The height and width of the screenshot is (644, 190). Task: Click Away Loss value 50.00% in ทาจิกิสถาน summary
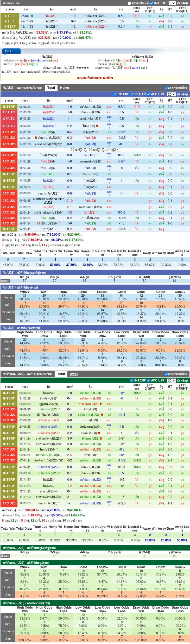pyautogui.click(x=182, y=540)
